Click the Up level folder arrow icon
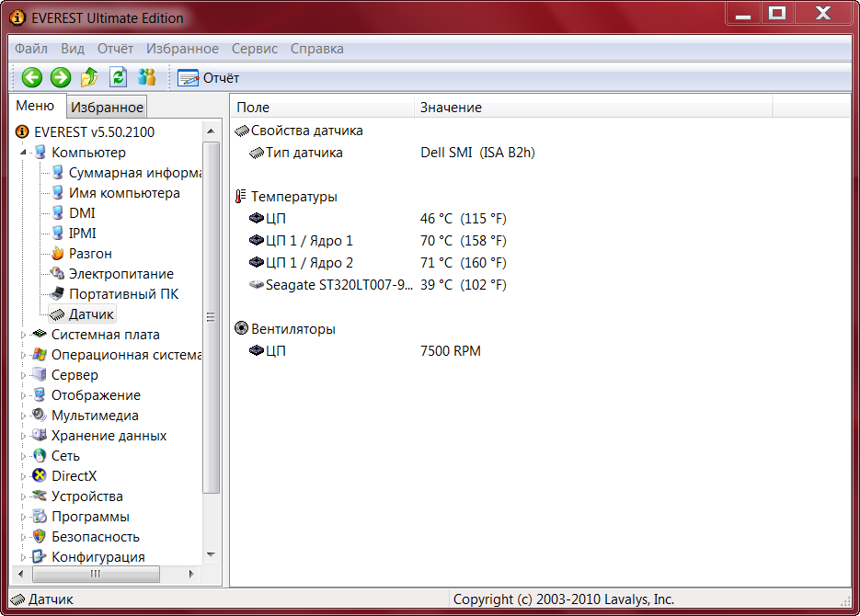 click(x=89, y=78)
